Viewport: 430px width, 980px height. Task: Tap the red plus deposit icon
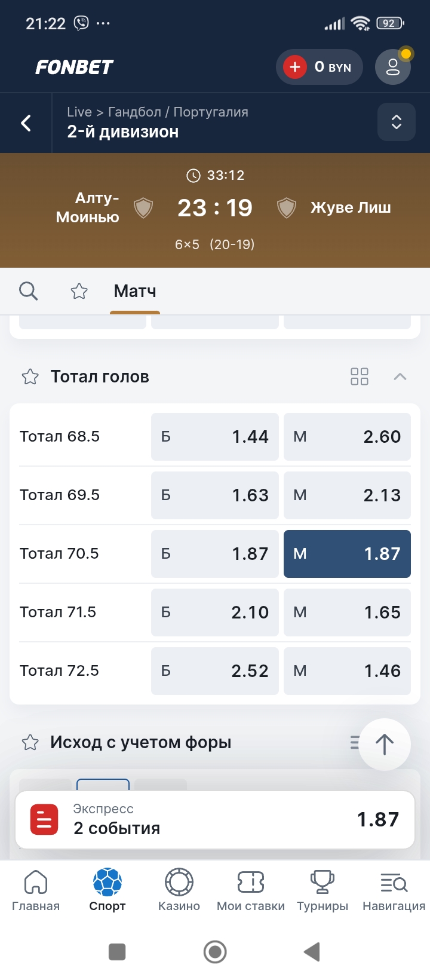295,67
